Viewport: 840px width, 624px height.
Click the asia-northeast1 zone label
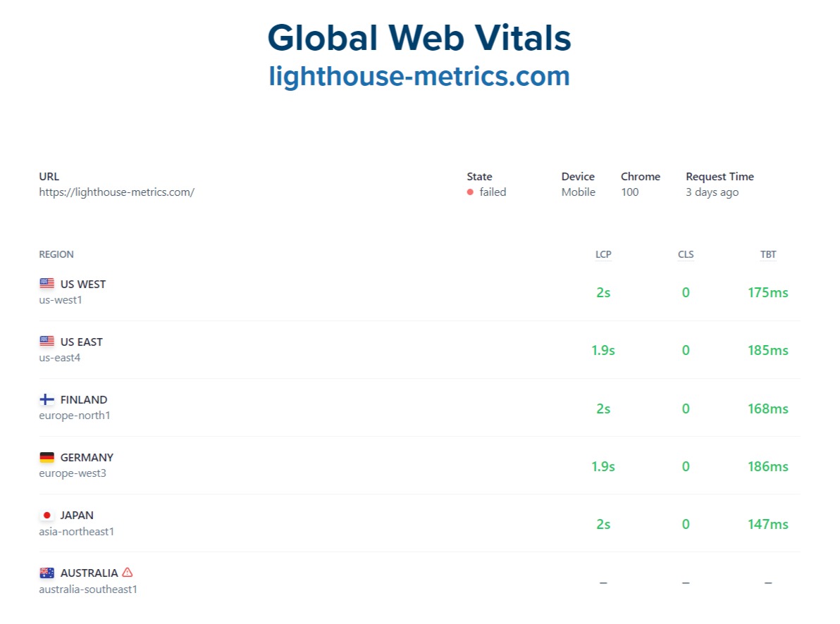tap(77, 531)
